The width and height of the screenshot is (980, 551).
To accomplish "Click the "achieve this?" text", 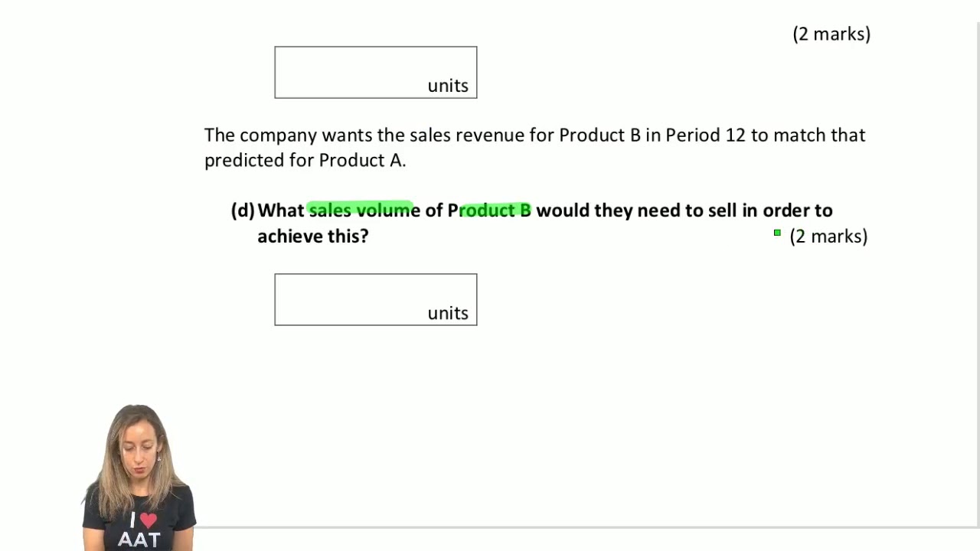I will [312, 236].
